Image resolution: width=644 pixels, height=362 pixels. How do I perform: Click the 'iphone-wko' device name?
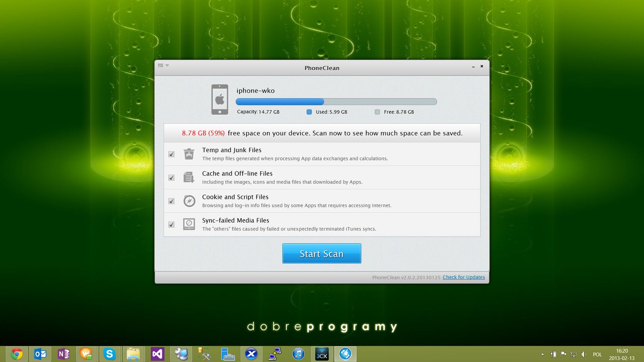click(255, 90)
